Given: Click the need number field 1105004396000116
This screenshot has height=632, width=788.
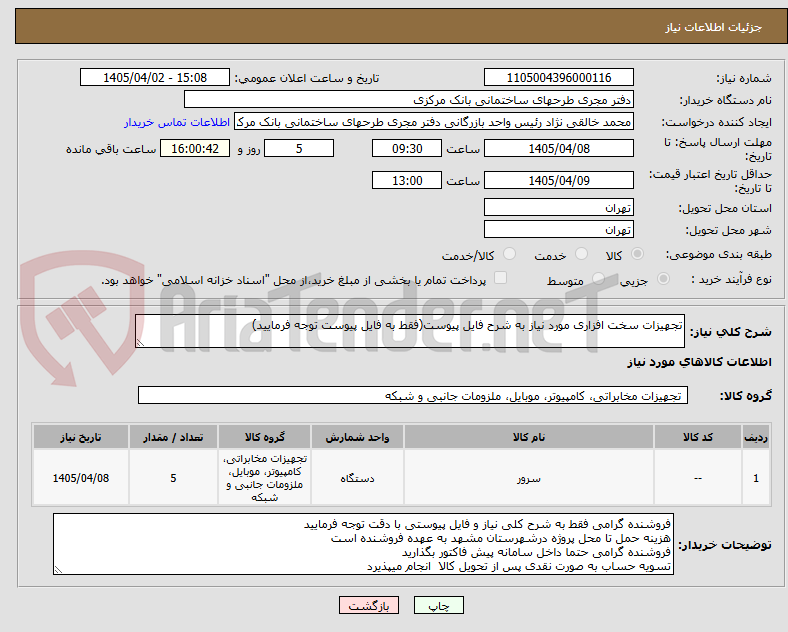Looking at the screenshot, I should coord(558,77).
